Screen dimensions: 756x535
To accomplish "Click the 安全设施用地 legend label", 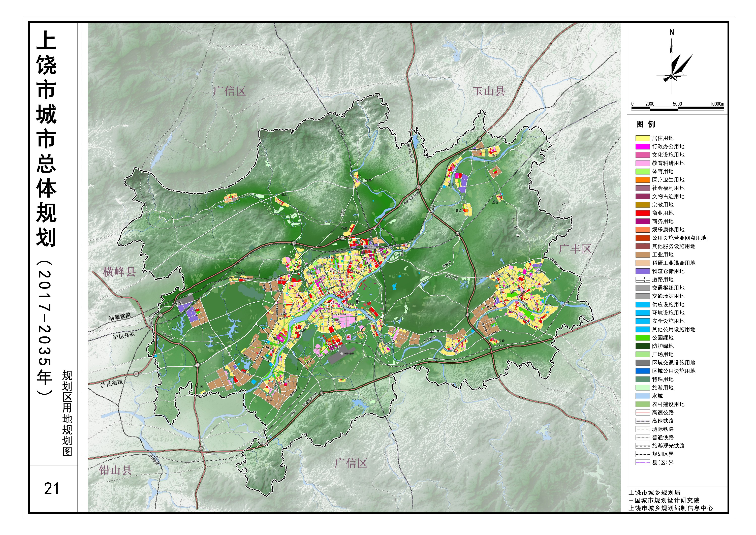I will 668,321.
